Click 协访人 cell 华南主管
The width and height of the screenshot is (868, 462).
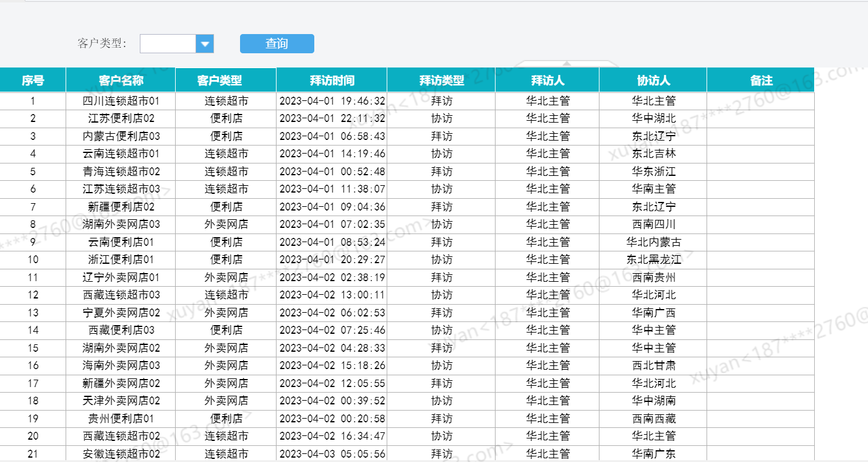pos(653,189)
